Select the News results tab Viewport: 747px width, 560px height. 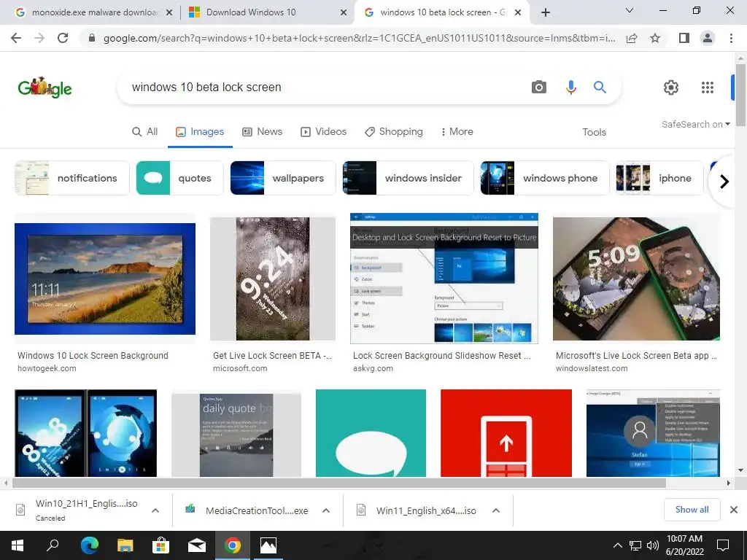(262, 132)
